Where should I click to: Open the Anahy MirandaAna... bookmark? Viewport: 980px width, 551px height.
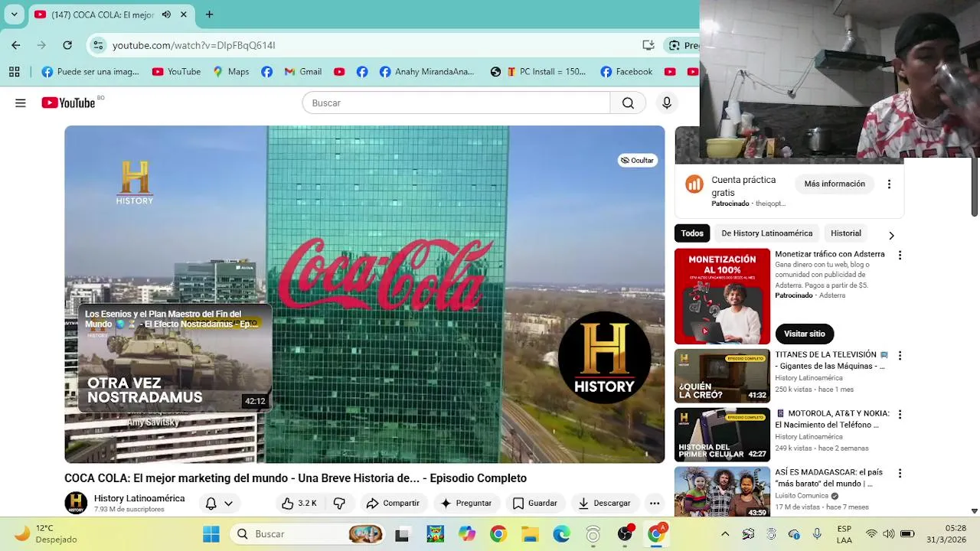[x=426, y=71]
